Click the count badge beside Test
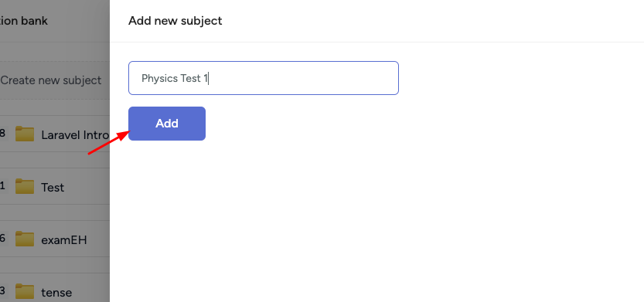Viewport: 644px width, 302px height. pos(3,186)
